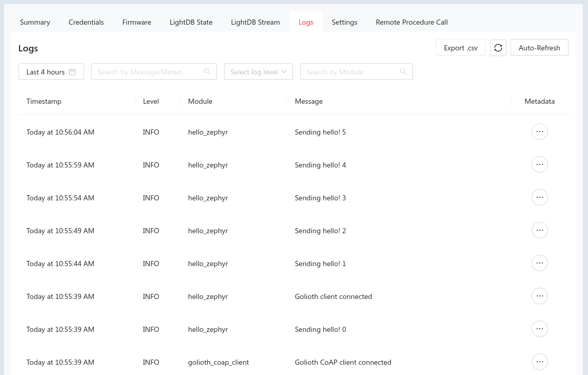The height and width of the screenshot is (375, 588).
Task: Open the device Firmware section
Action: click(x=136, y=22)
